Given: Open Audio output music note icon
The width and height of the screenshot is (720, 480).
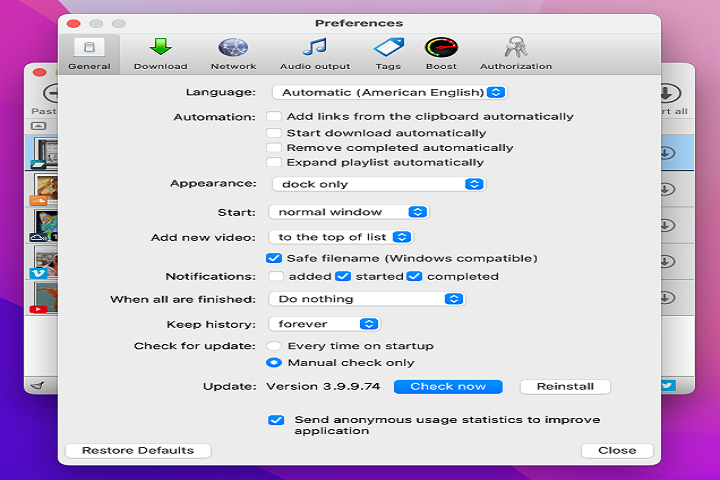Looking at the screenshot, I should tap(315, 53).
